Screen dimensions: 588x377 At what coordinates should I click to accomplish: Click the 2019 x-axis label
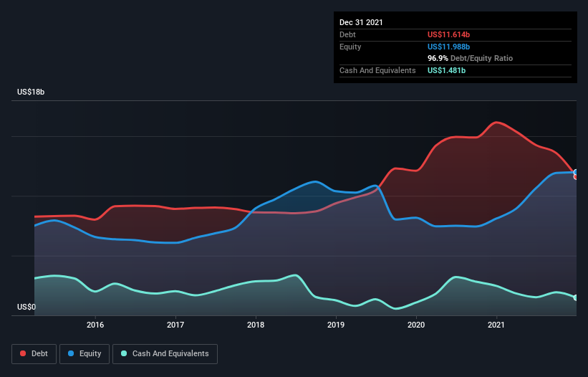336,325
